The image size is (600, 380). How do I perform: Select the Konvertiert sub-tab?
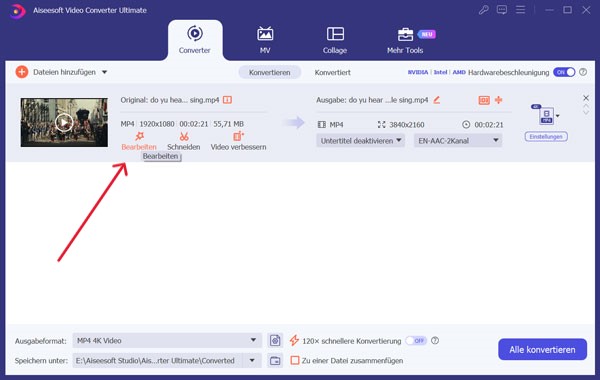pos(333,72)
